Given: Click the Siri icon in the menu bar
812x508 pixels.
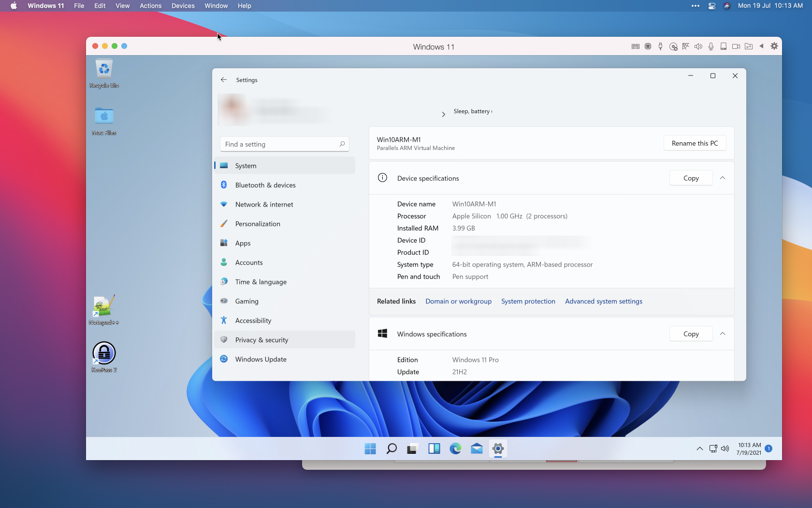Looking at the screenshot, I should (x=727, y=6).
